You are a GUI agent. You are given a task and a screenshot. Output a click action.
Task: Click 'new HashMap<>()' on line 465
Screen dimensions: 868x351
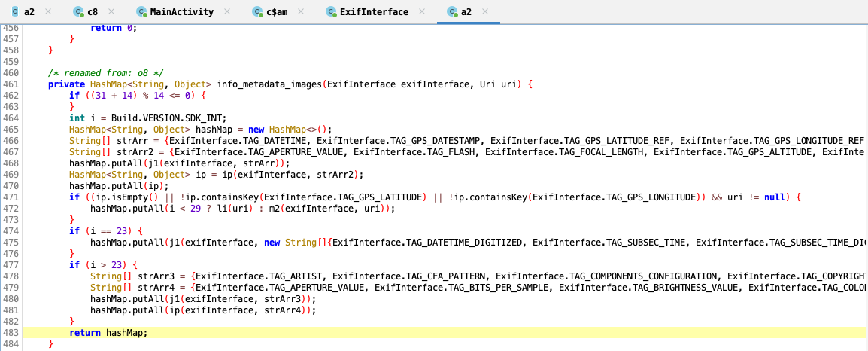[287, 130]
